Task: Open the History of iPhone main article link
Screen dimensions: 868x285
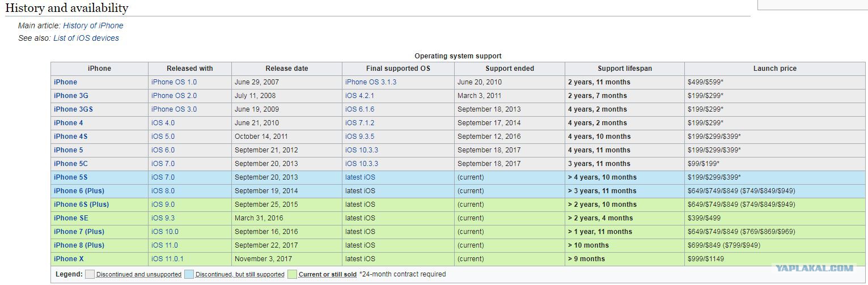Action: (x=93, y=25)
